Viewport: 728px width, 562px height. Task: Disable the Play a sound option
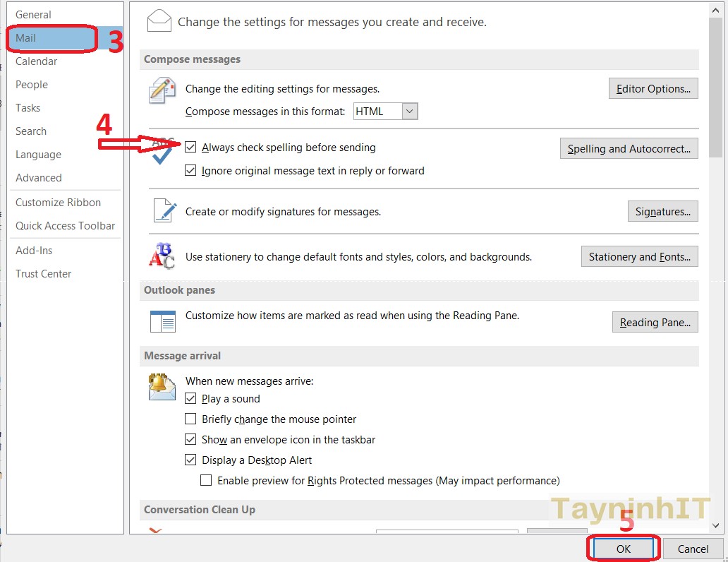(190, 399)
